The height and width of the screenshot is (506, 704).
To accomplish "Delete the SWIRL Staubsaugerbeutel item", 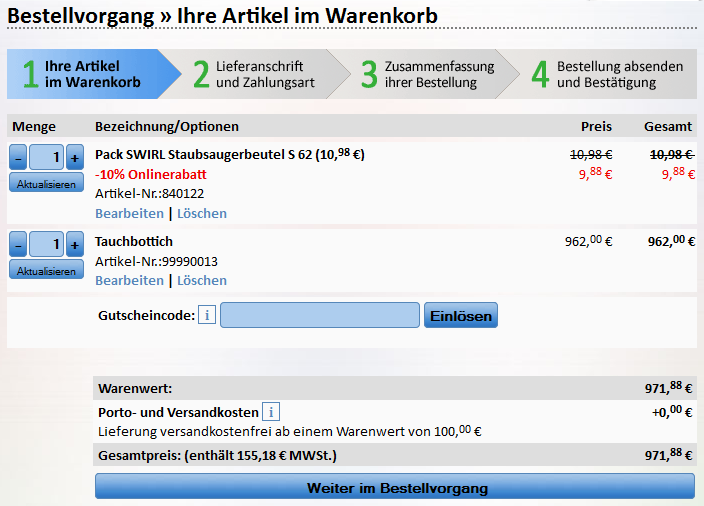I will coord(202,213).
